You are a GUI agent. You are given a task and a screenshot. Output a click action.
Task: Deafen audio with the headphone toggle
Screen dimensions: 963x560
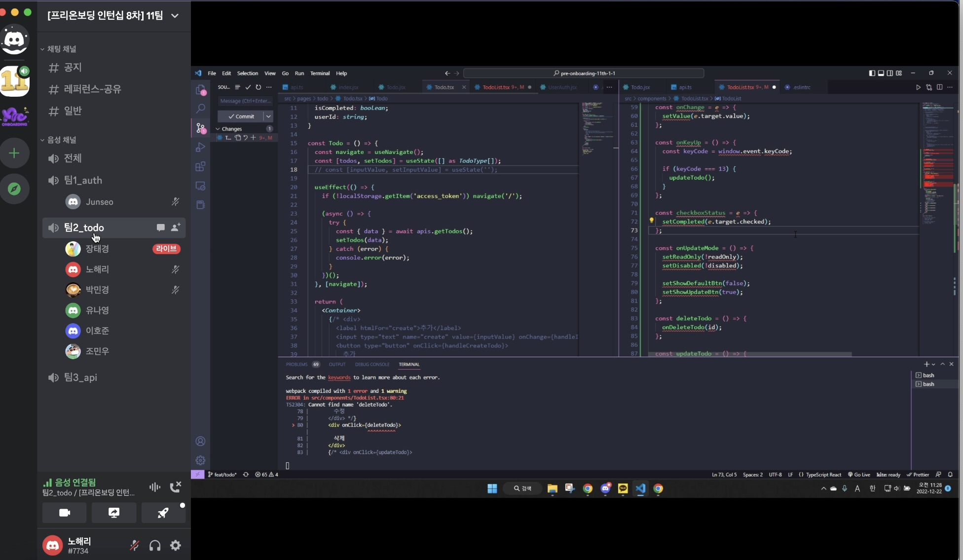coord(154,545)
